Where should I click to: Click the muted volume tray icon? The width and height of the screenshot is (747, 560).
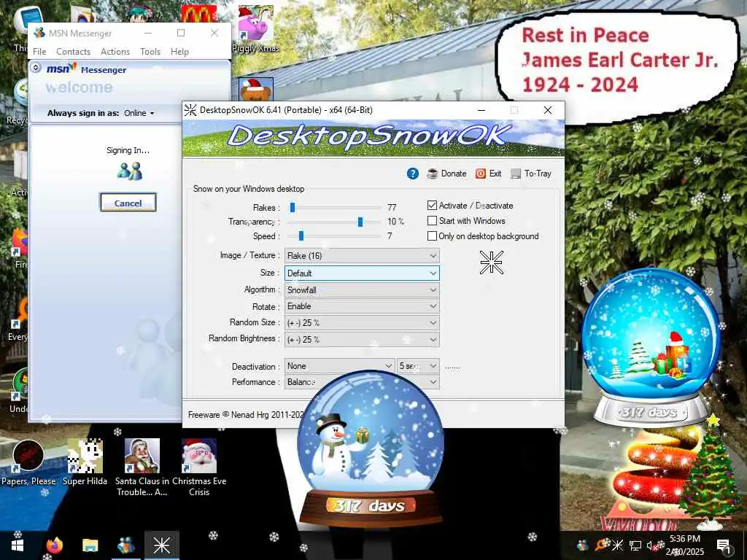coord(652,545)
